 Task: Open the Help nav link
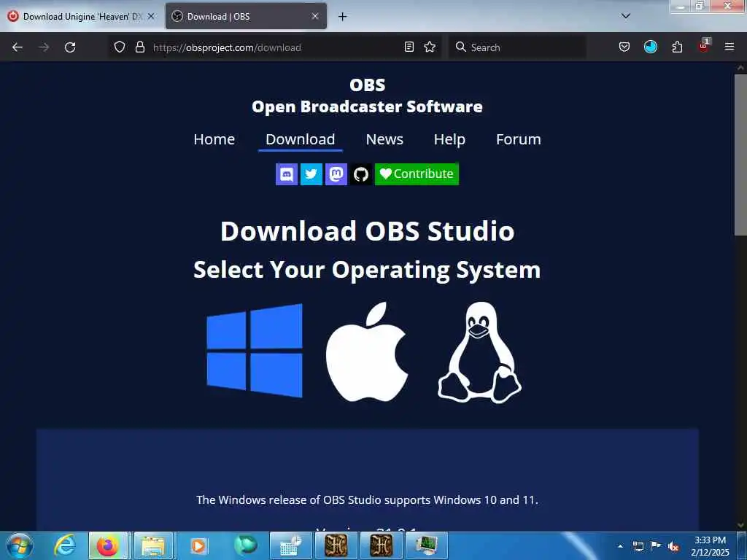[449, 139]
